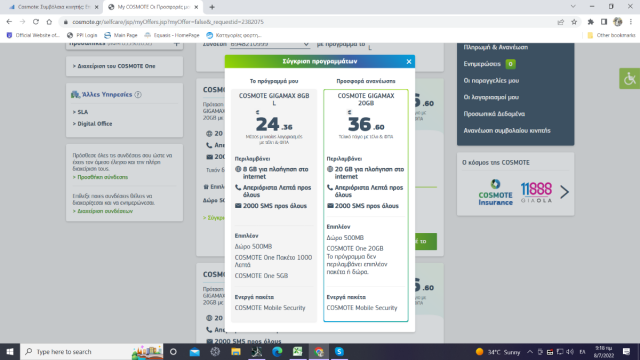Toggle the browser side panel icon
Screen dimensions: 640x360
click(x=604, y=22)
